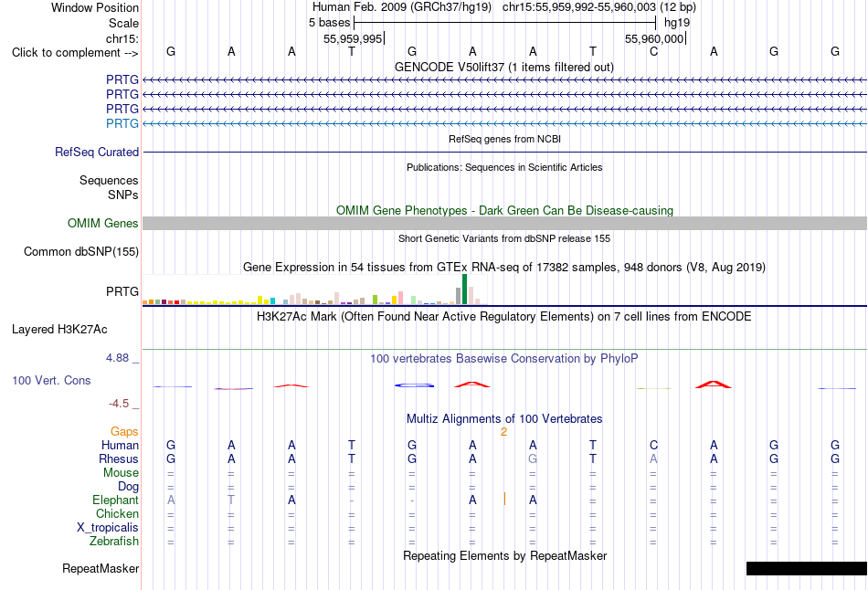Open the RefSeq Curated track label
Screen dimensions: 868x590
97,152
